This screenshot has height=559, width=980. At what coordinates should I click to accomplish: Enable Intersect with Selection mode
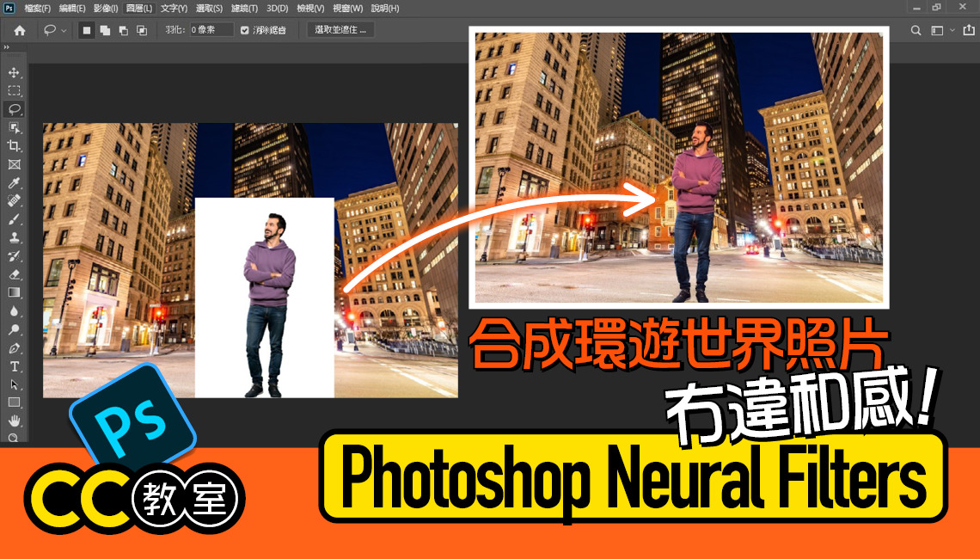[x=142, y=30]
